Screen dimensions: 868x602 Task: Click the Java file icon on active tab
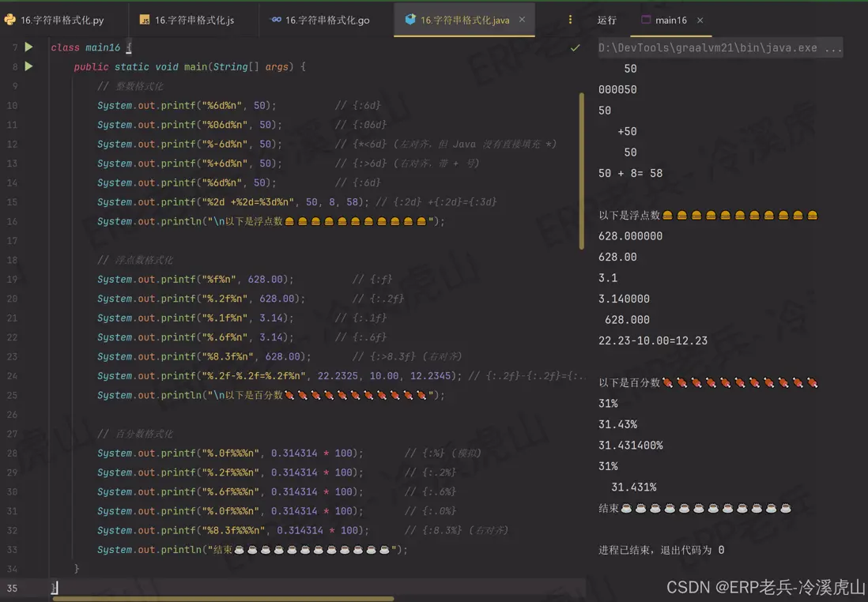point(410,20)
